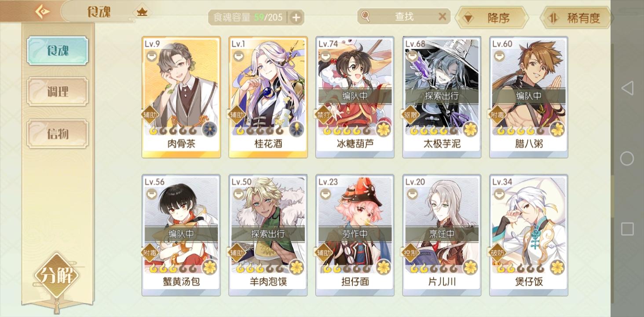Tap the Android home circle
Viewport: 644px width, 317px height.
pos(627,158)
